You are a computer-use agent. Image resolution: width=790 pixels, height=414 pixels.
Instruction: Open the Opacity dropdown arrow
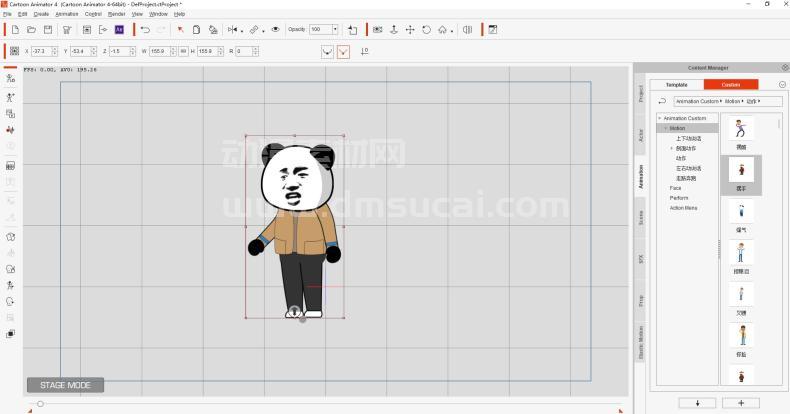pyautogui.click(x=335, y=30)
